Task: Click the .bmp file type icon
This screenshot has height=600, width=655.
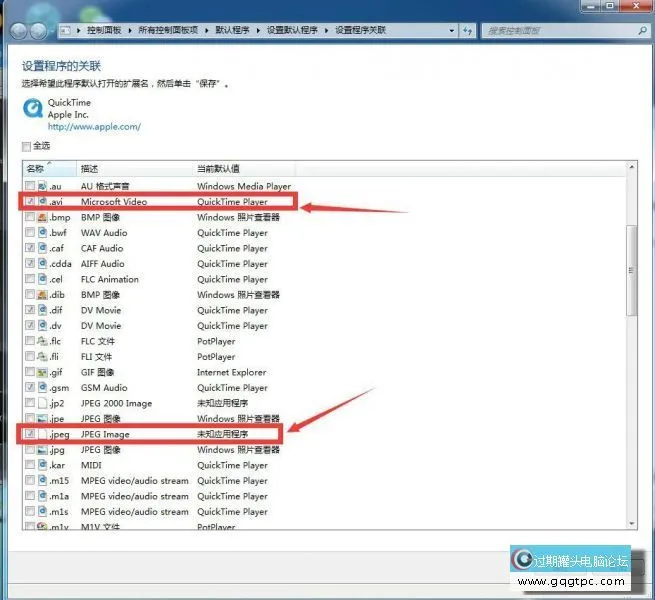Action: point(42,217)
